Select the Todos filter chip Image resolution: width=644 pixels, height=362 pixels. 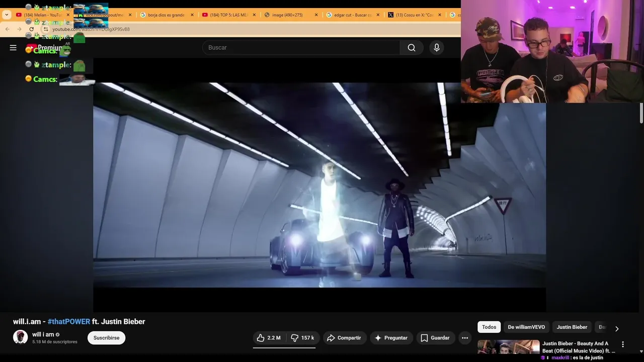[489, 327]
